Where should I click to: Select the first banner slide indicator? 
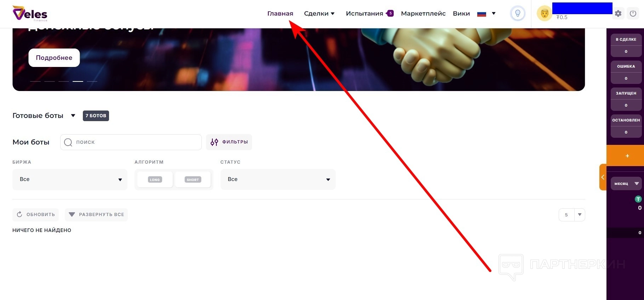[35, 81]
